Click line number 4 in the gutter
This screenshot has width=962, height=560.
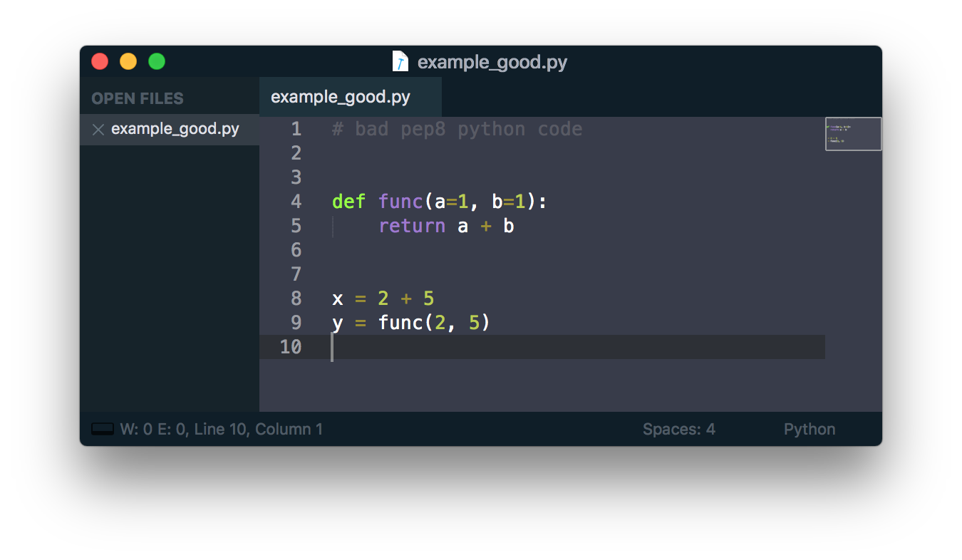296,202
